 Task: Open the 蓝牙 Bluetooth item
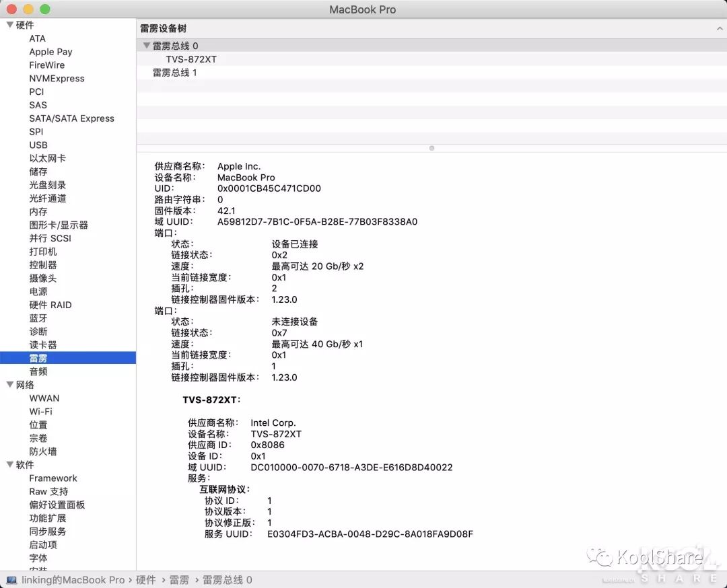pos(38,318)
